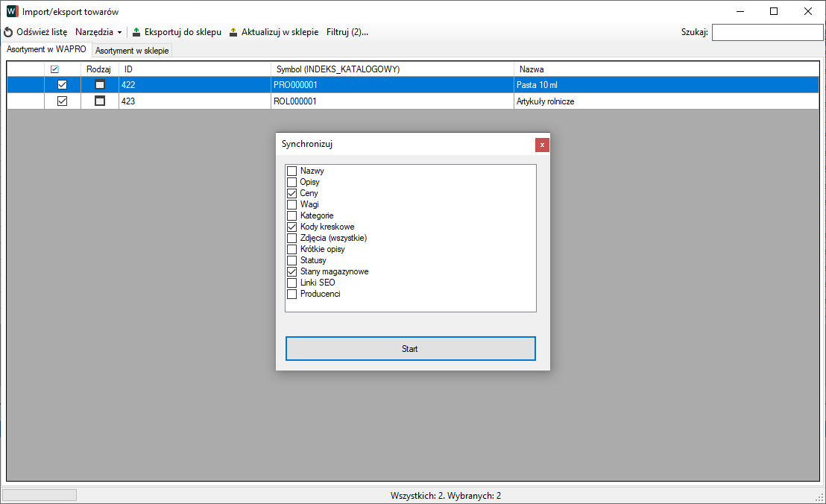The width and height of the screenshot is (826, 504).
Task: Click the Szukaj search input field
Action: 767,32
